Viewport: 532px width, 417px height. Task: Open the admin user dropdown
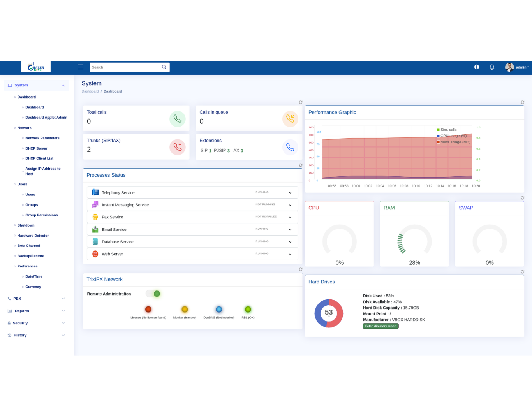[x=522, y=67]
